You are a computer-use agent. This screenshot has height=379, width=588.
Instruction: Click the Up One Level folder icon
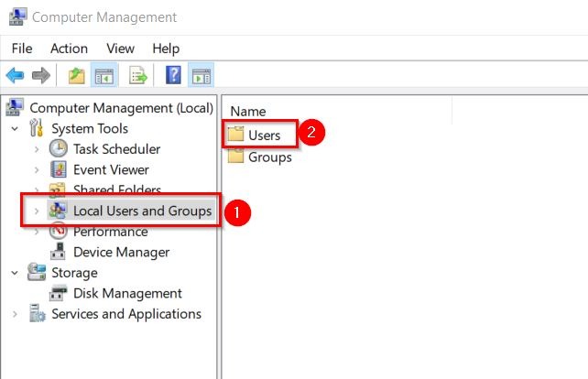point(77,75)
